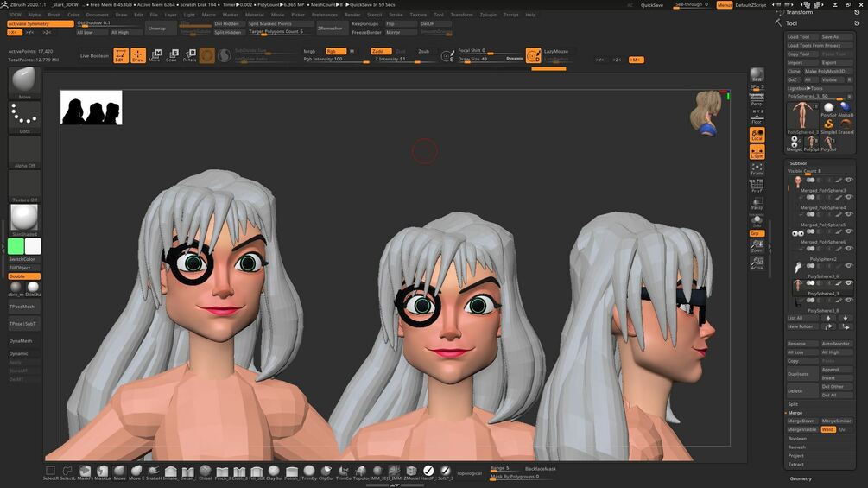Switch to Move gizmo mode

click(155, 55)
